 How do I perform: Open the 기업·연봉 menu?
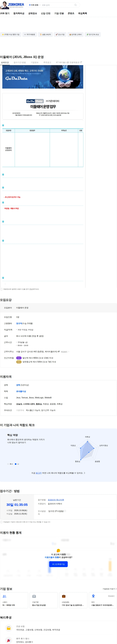59,13
